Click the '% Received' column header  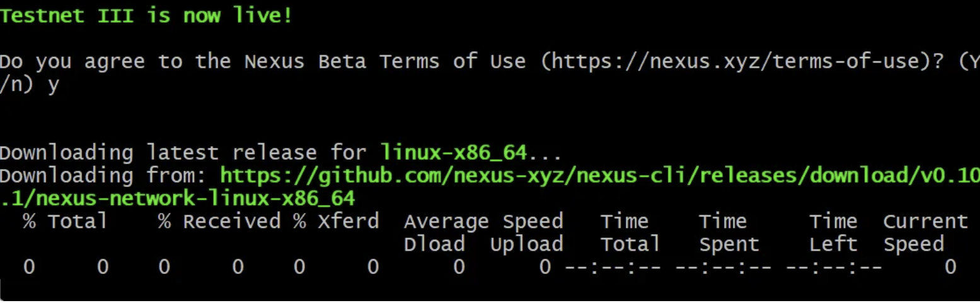pos(219,222)
